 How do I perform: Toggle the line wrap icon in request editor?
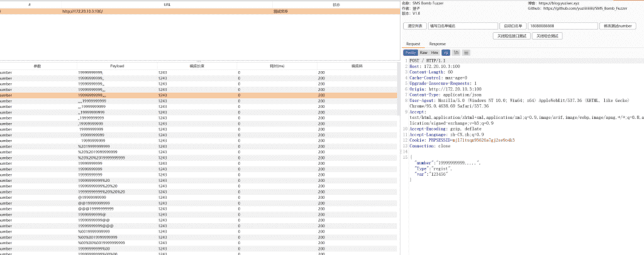tap(446, 53)
